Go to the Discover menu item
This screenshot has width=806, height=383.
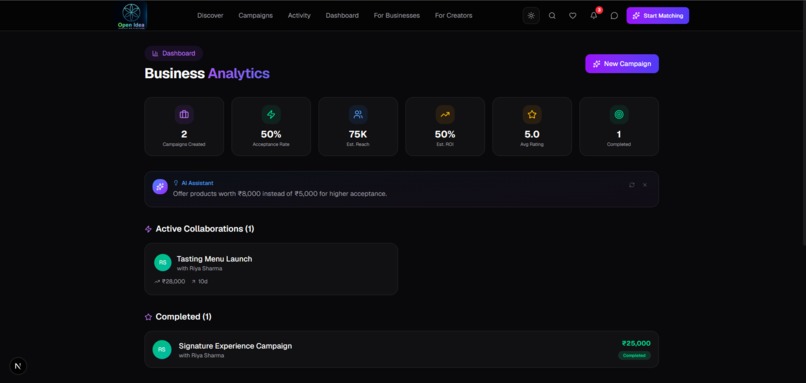[x=210, y=15]
